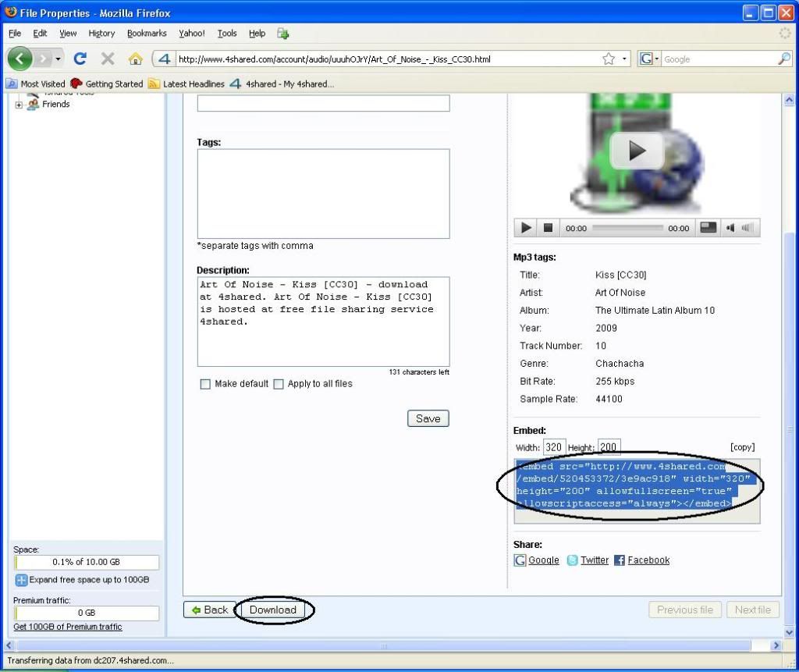This screenshot has height=672, width=799.
Task: Click the Google search box
Action: pos(719,59)
